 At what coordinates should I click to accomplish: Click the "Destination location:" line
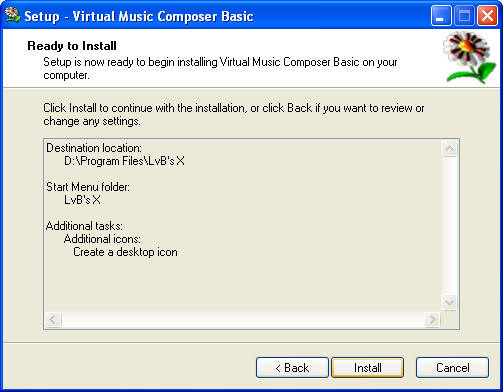pos(94,148)
